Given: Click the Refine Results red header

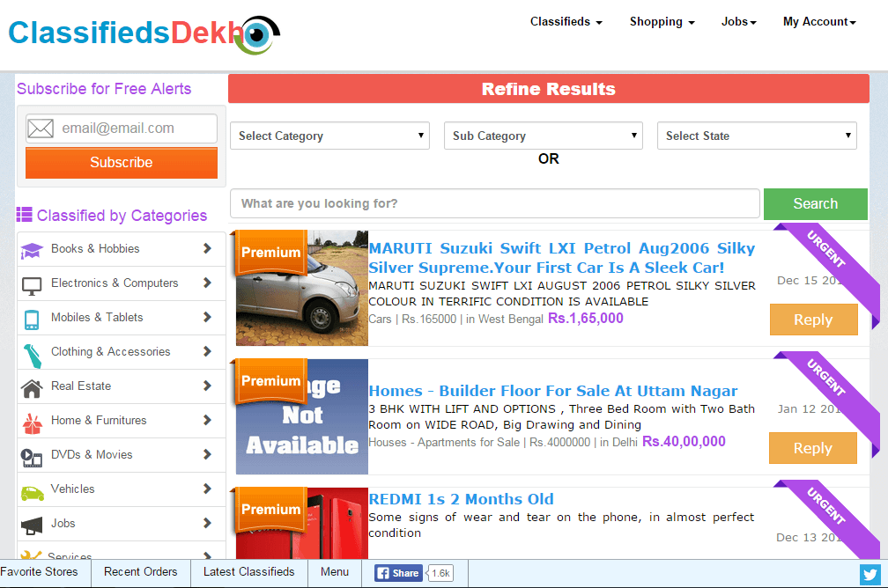Looking at the screenshot, I should click(548, 89).
